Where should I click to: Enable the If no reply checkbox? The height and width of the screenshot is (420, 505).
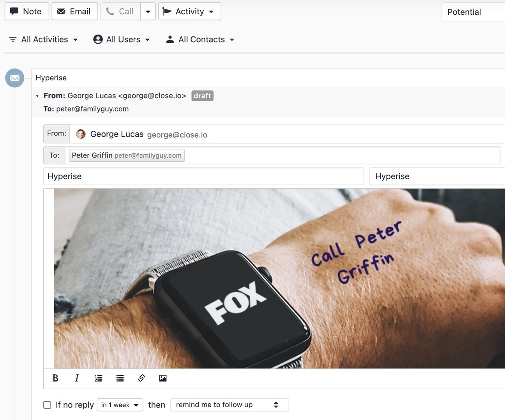point(47,405)
